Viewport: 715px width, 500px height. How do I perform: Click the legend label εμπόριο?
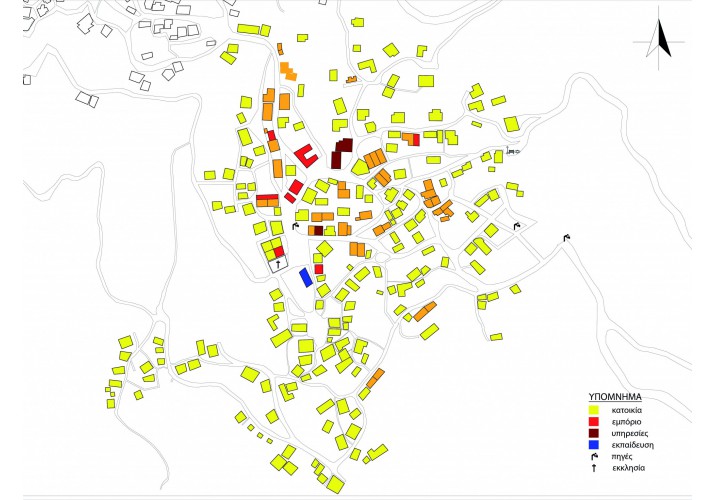(626, 422)
